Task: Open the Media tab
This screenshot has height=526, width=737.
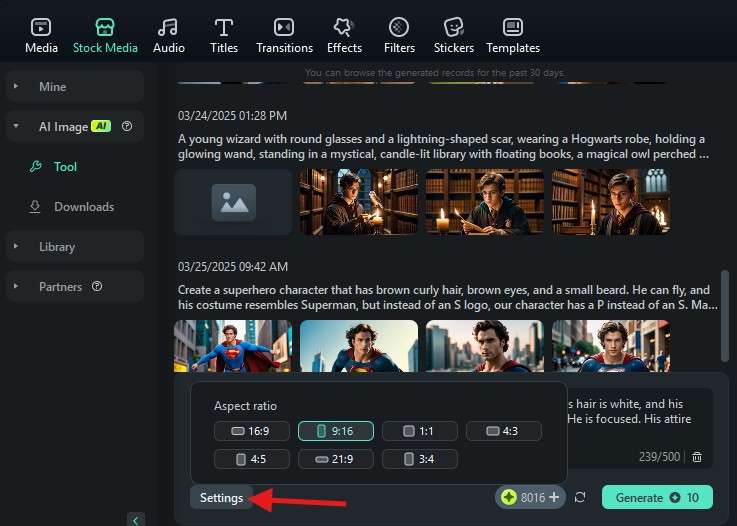Action: point(41,36)
